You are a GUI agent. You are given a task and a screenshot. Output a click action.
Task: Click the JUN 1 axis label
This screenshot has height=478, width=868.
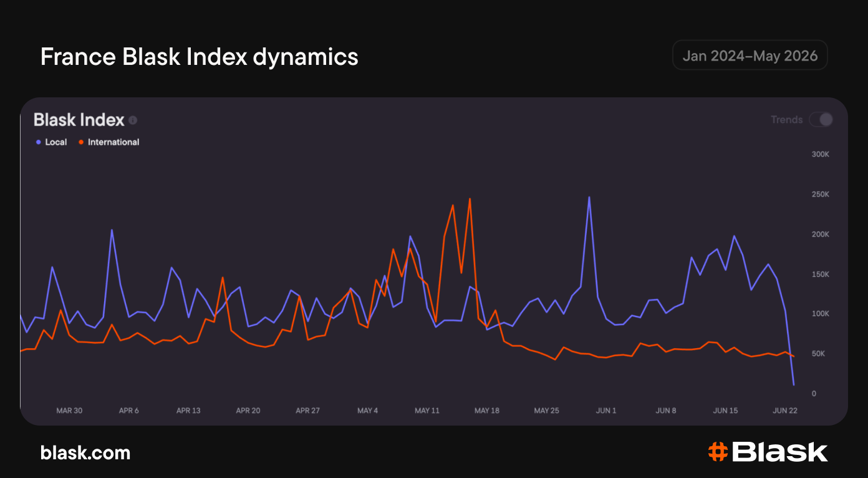pos(606,411)
